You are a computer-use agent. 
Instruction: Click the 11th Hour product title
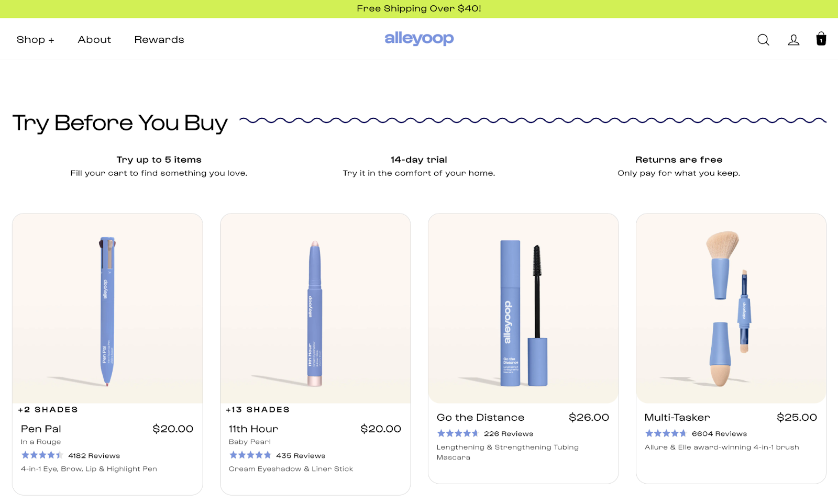tap(253, 429)
